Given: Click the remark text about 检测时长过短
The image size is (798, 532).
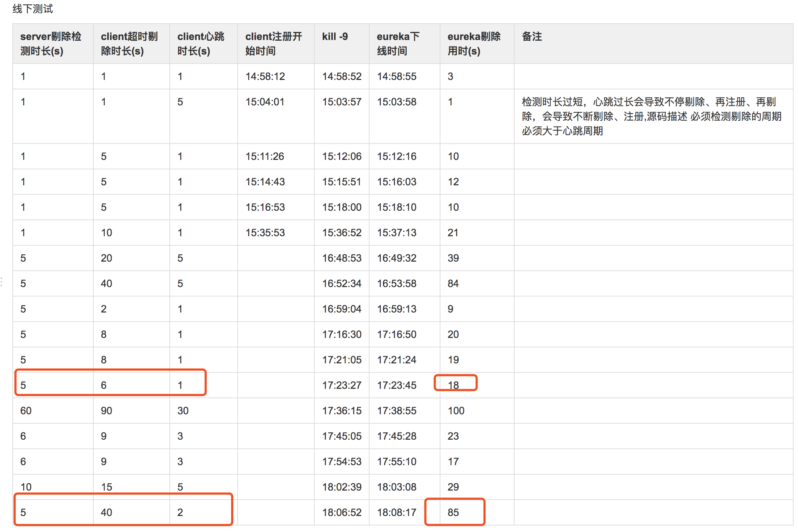Looking at the screenshot, I should point(651,116).
